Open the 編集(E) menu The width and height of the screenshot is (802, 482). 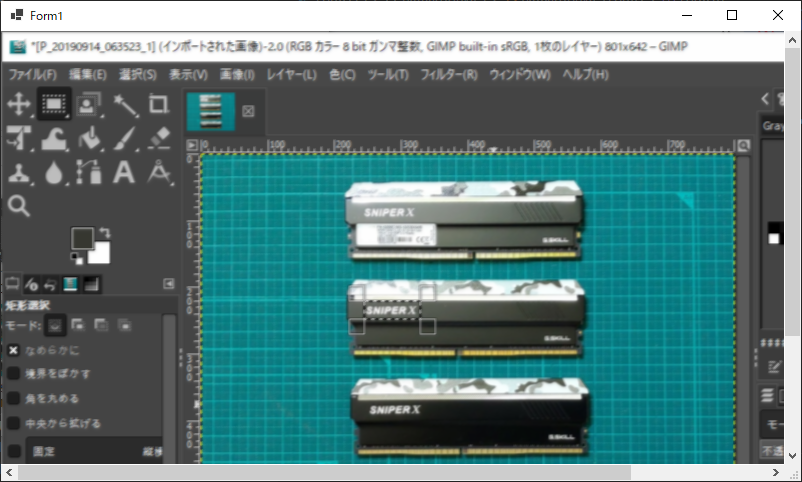[x=87, y=75]
